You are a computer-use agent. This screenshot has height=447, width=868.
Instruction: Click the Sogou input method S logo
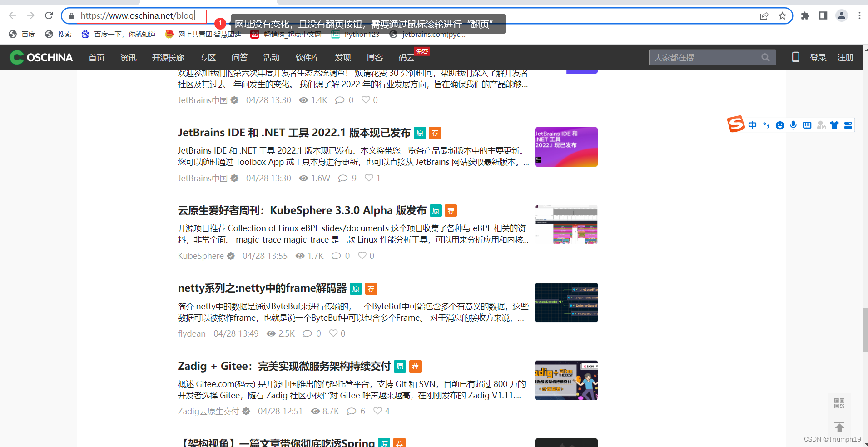[736, 124]
